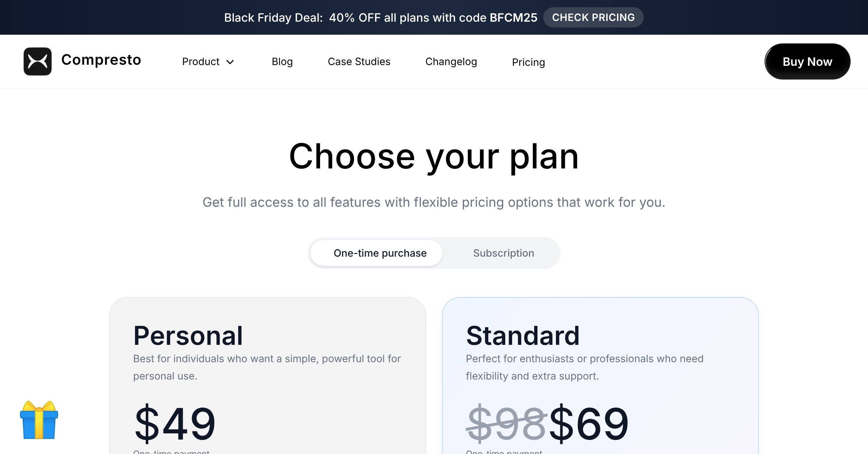Navigate to Pricing in the navbar

point(528,62)
